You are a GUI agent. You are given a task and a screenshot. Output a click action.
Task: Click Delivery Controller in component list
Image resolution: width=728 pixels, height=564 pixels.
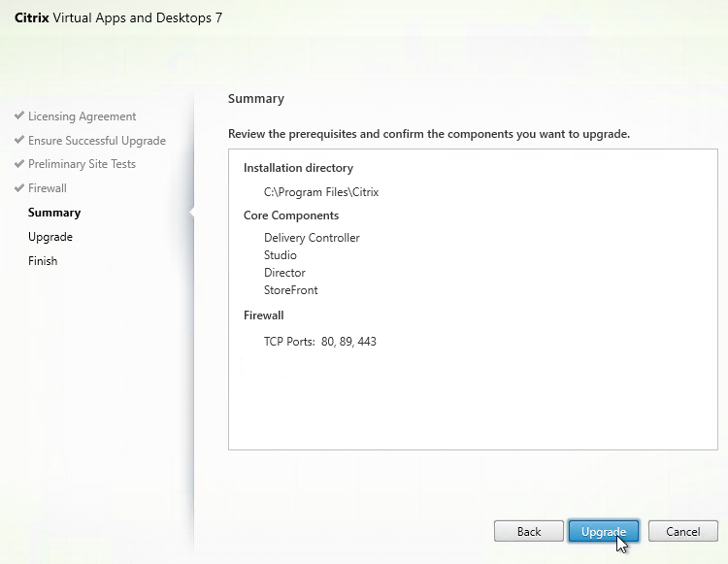312,238
